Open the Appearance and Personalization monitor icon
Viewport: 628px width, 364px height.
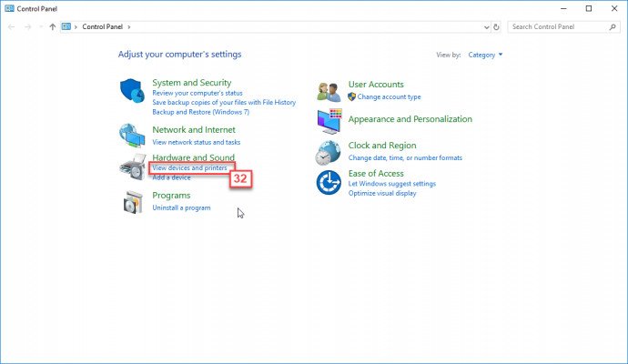click(329, 121)
